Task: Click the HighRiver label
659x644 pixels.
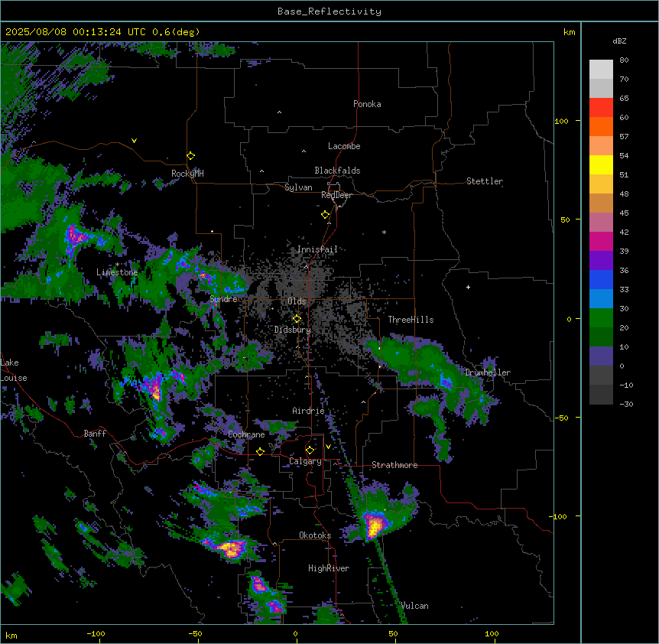Action: tap(329, 568)
